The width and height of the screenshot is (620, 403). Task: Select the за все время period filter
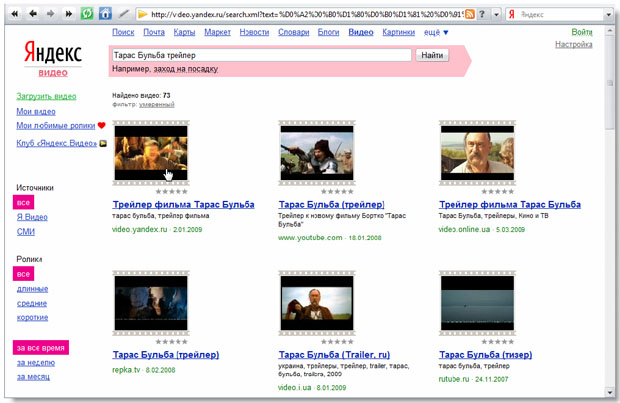[41, 348]
